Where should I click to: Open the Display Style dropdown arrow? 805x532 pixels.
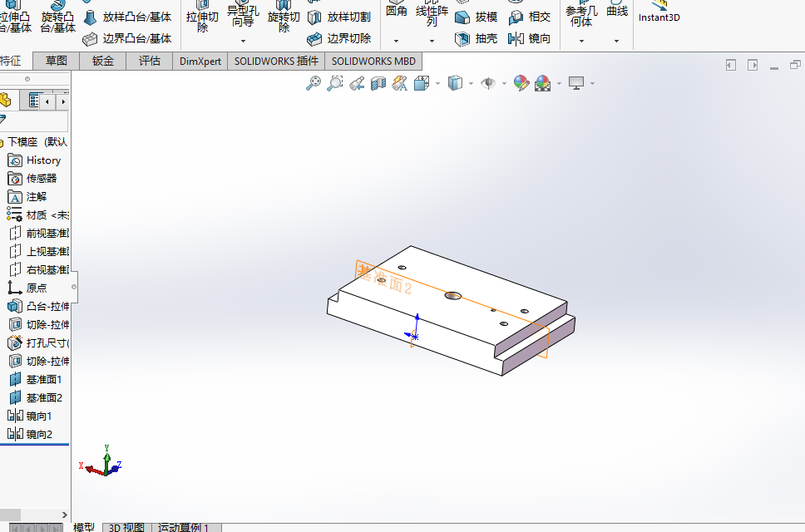[x=471, y=83]
